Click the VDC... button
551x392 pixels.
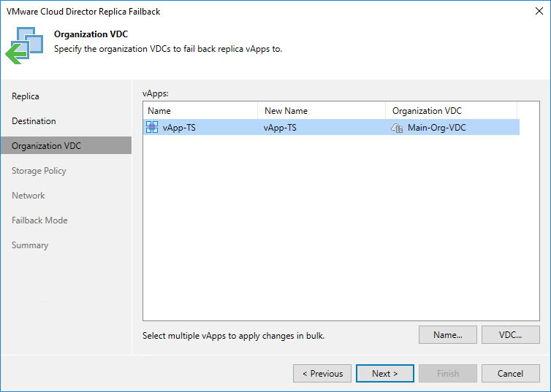click(x=511, y=335)
